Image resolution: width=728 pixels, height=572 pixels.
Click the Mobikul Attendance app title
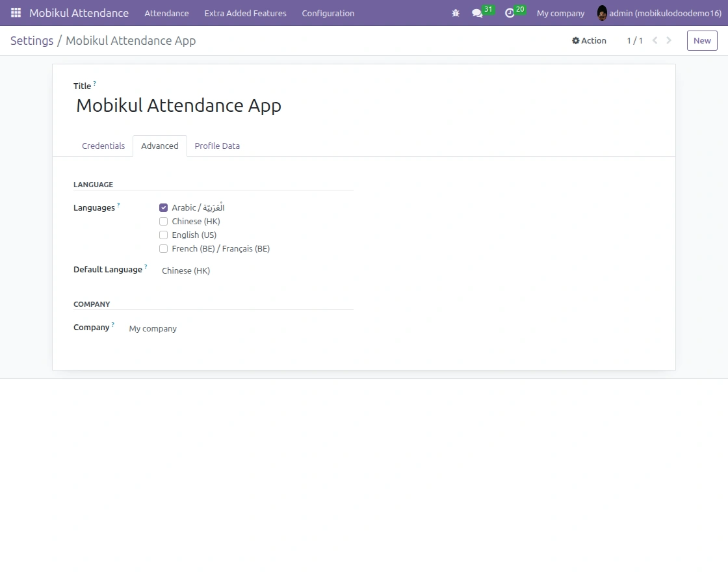79,13
